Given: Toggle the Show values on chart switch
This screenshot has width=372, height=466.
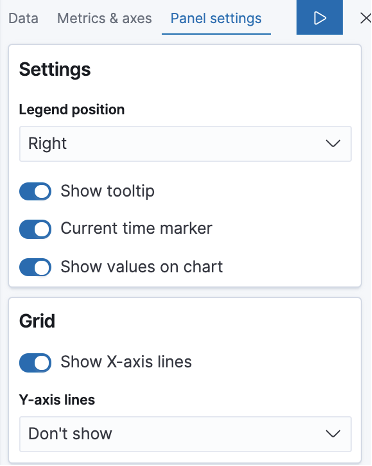Looking at the screenshot, I should [35, 267].
